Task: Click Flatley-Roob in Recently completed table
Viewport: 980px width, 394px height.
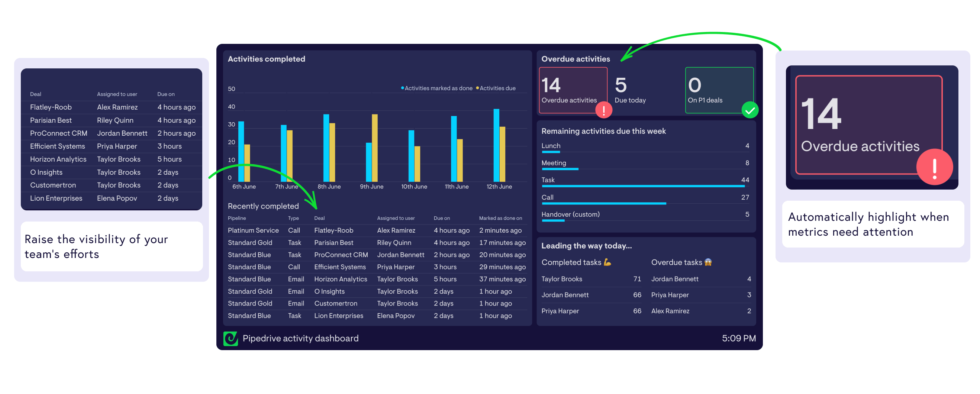Action: pyautogui.click(x=333, y=231)
